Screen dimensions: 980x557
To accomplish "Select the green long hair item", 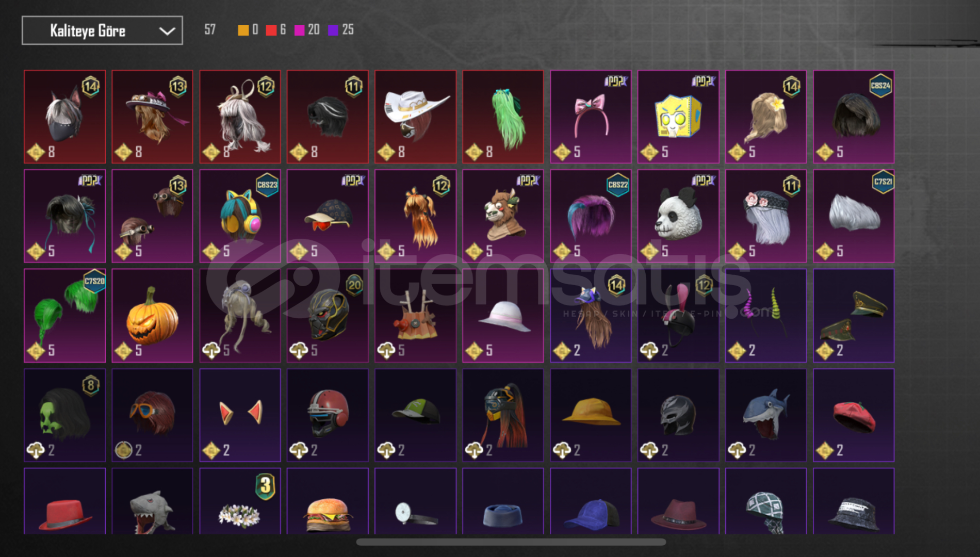I will (503, 117).
